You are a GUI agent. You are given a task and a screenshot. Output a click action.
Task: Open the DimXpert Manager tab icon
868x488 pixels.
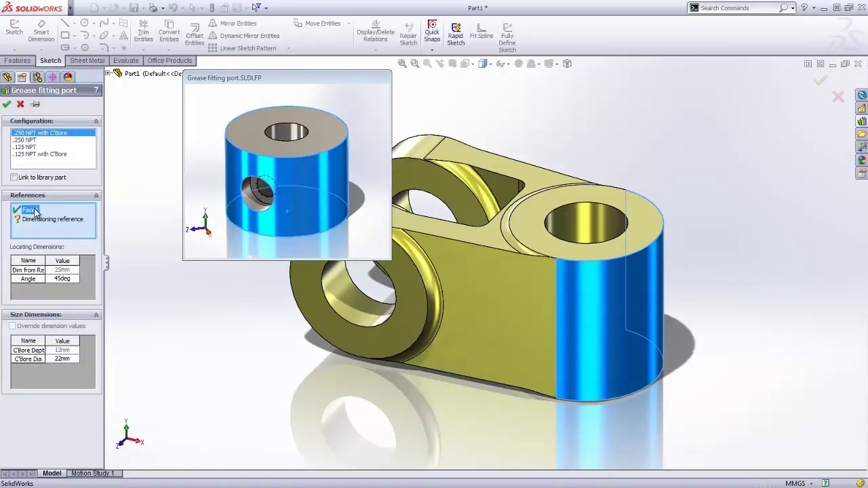52,77
